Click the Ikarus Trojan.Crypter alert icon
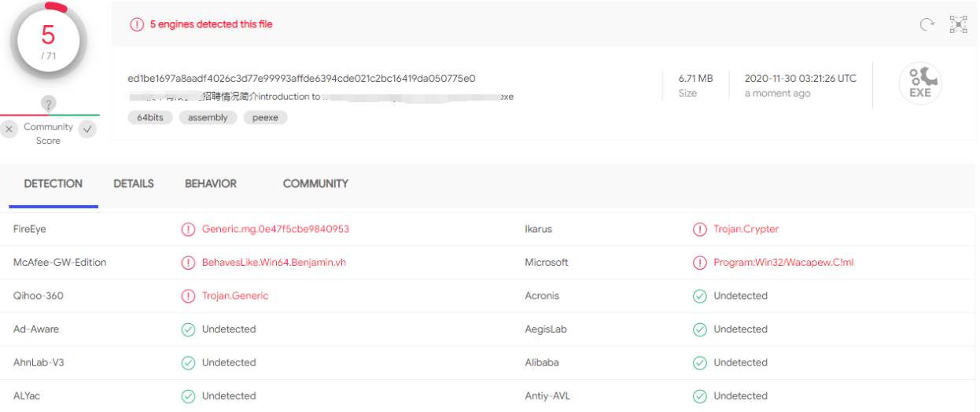The height and width of the screenshot is (412, 980). coord(699,230)
